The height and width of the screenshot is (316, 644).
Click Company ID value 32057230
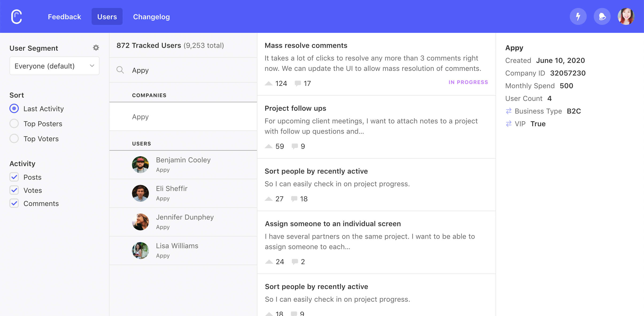568,73
